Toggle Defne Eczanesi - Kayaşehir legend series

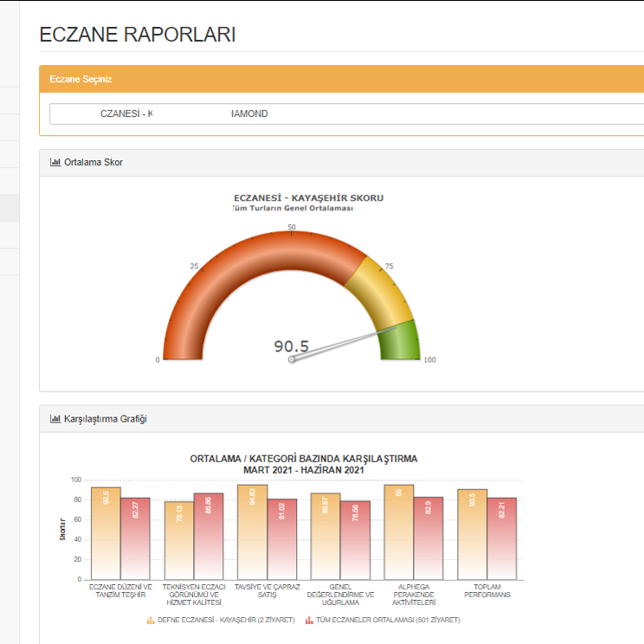coord(227,620)
